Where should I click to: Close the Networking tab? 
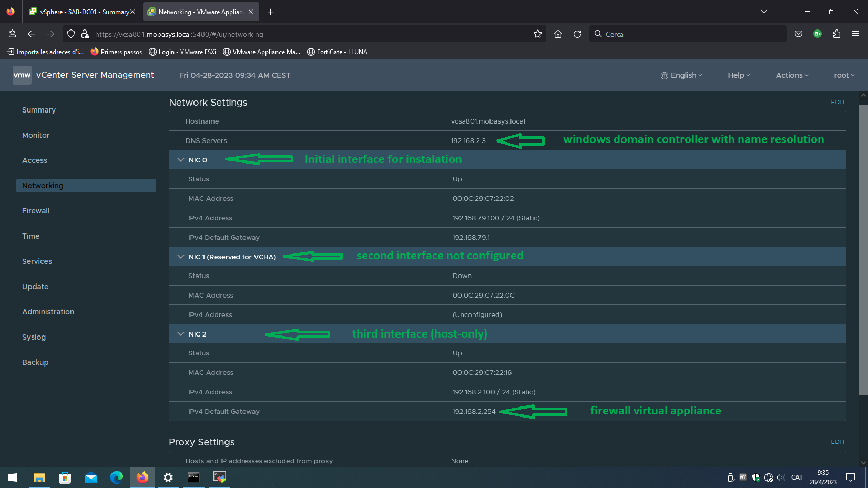tap(251, 12)
